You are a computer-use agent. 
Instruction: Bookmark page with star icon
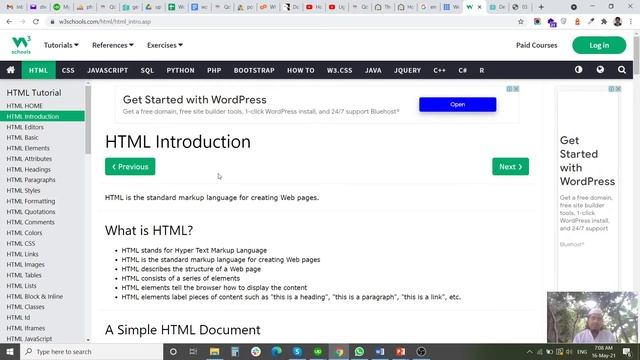[521, 22]
